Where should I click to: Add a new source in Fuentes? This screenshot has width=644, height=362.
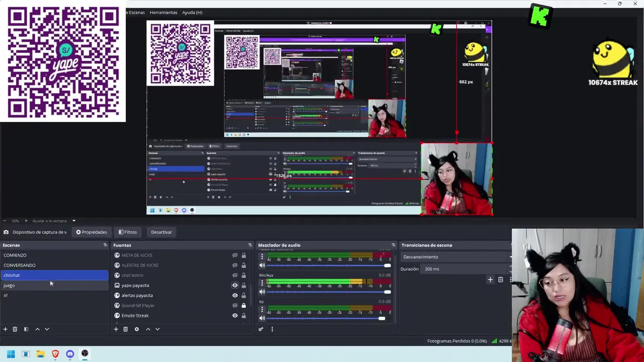coord(116,329)
